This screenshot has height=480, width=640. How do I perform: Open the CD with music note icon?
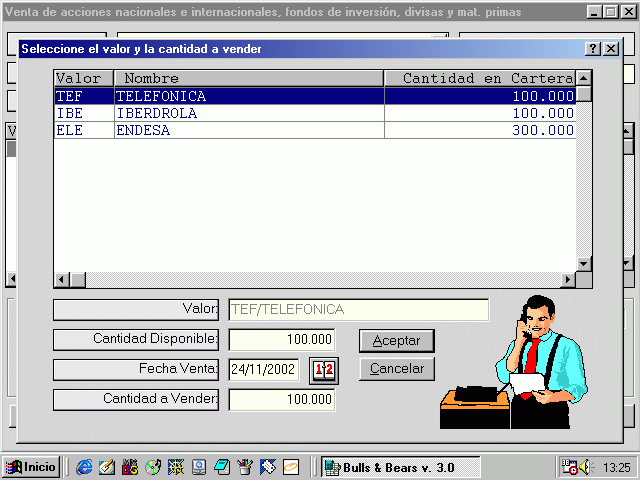coord(153,467)
